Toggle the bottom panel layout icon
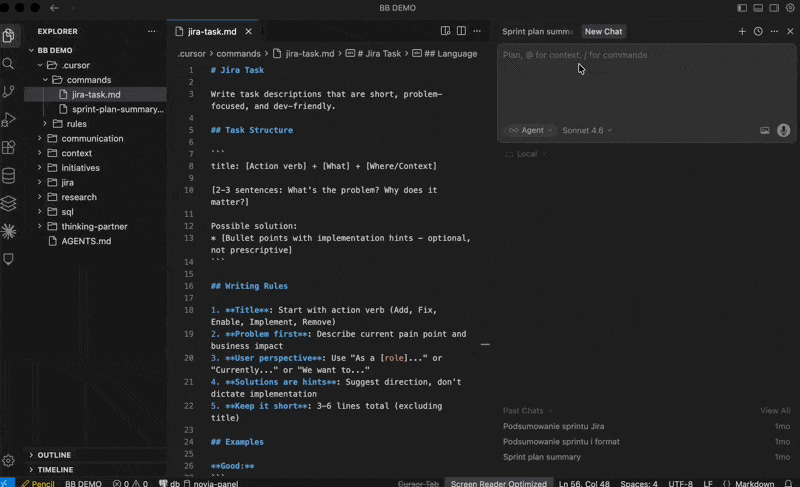Viewport: 800px width, 487px height. [758, 8]
